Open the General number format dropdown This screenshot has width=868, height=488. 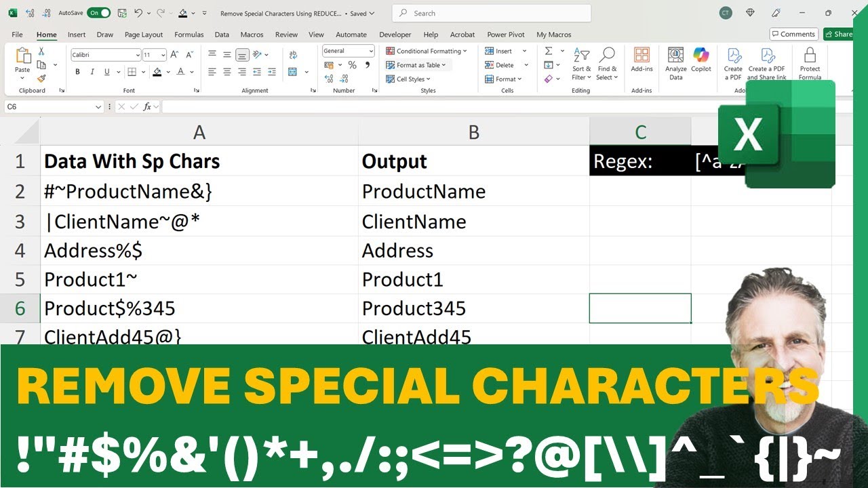tap(371, 51)
